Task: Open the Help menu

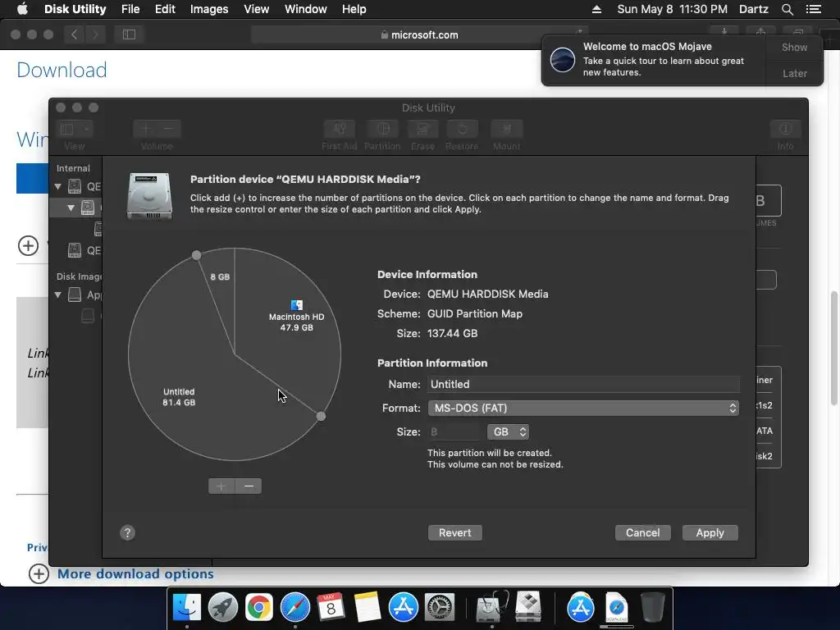Action: point(354,9)
